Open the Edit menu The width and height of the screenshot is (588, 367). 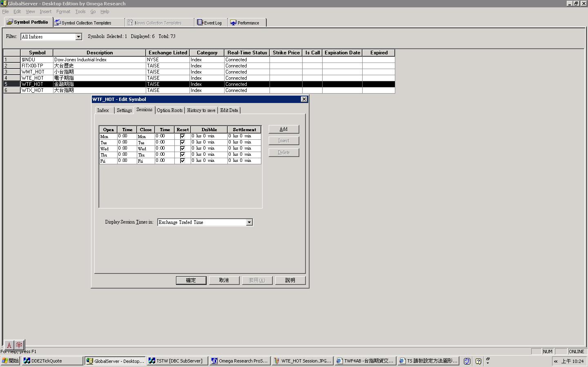tap(17, 11)
